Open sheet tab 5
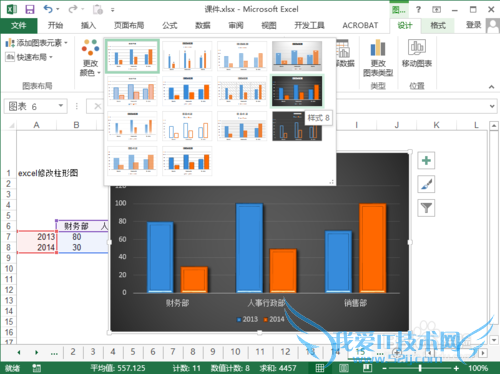The height and width of the screenshot is (374, 500). click(133, 352)
